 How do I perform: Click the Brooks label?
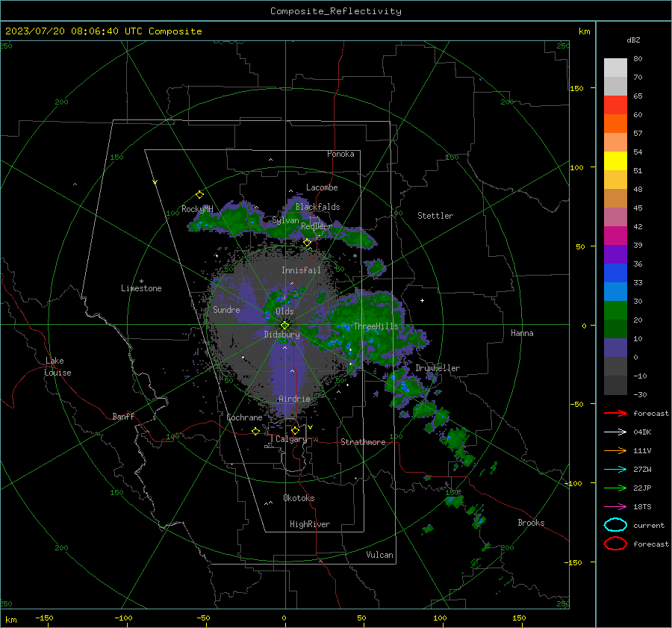tap(531, 523)
